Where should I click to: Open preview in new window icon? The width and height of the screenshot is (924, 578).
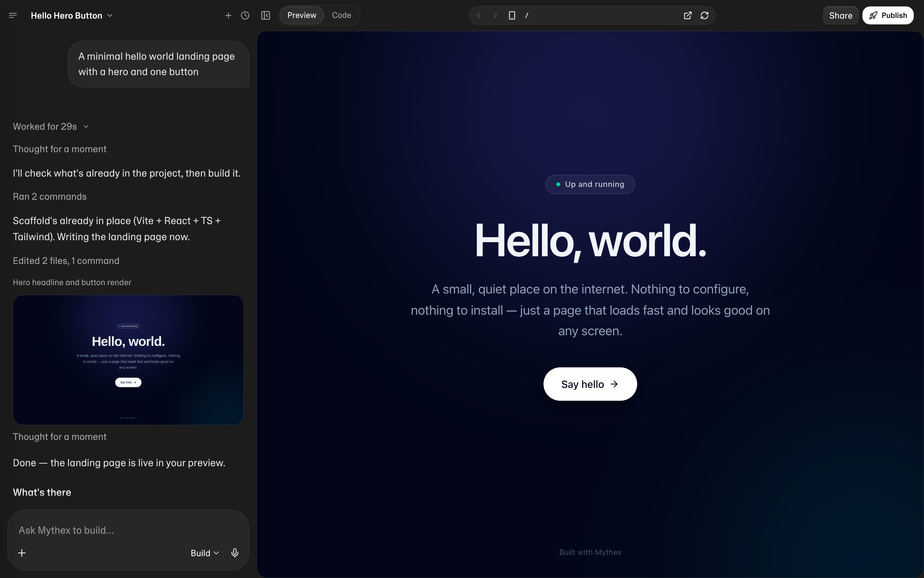pos(688,15)
